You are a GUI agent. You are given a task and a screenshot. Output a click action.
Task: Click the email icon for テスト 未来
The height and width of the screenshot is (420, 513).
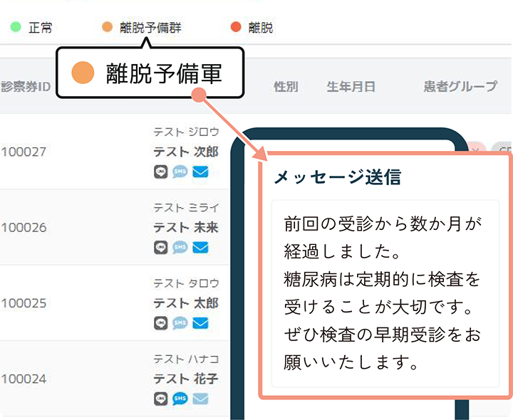pos(200,248)
